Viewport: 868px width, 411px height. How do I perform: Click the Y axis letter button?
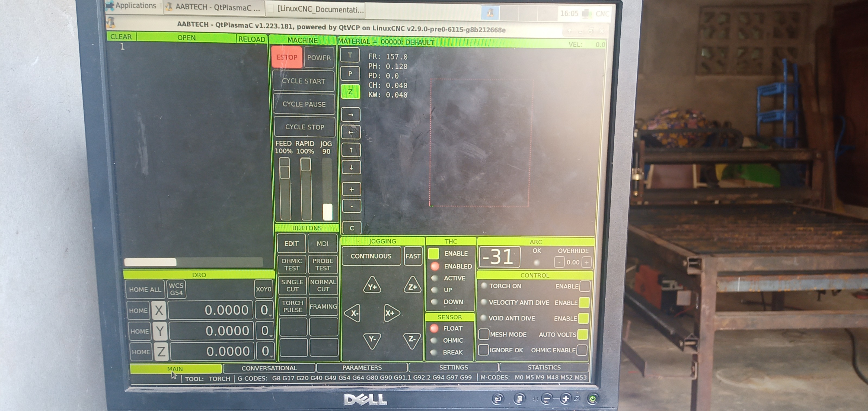click(x=160, y=331)
